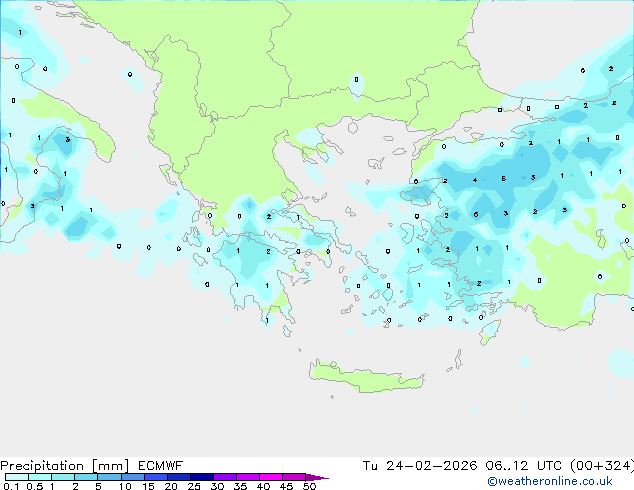This screenshot has height=490, width=634.
Task: Click the island of Rhodes on map
Action: (x=490, y=332)
